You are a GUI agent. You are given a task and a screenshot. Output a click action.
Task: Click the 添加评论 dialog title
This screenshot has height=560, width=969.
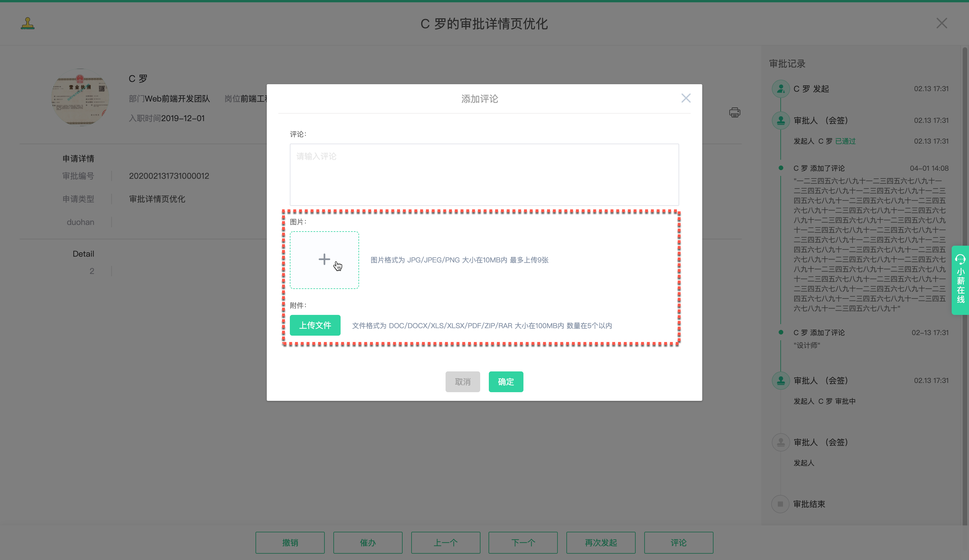pyautogui.click(x=480, y=99)
